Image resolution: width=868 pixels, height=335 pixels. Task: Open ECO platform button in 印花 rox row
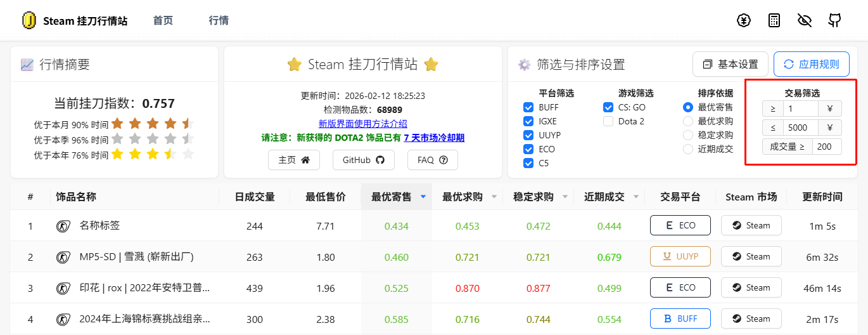680,287
